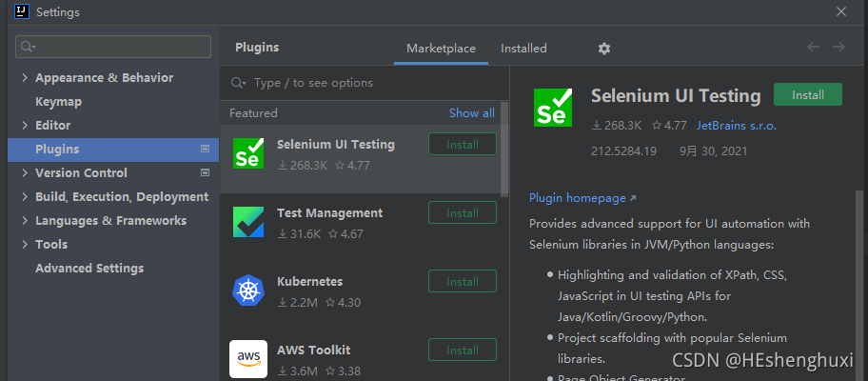Click the IntelliJ IDEA logo in title bar
The width and height of the screenshot is (868, 381).
[22, 11]
